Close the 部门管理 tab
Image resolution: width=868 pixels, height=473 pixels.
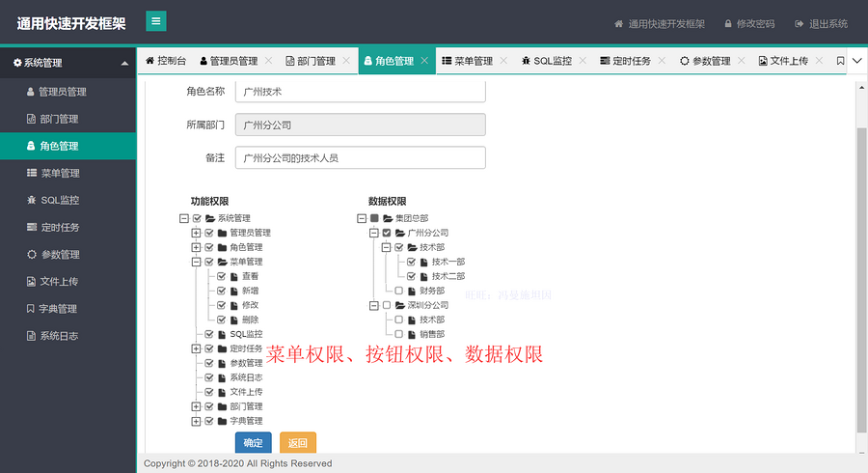(x=346, y=61)
